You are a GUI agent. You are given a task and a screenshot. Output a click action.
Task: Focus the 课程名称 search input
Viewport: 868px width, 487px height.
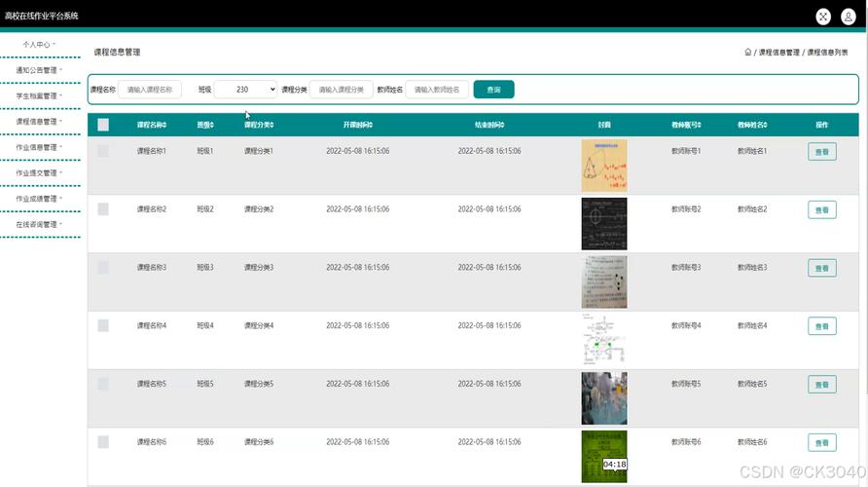[150, 90]
